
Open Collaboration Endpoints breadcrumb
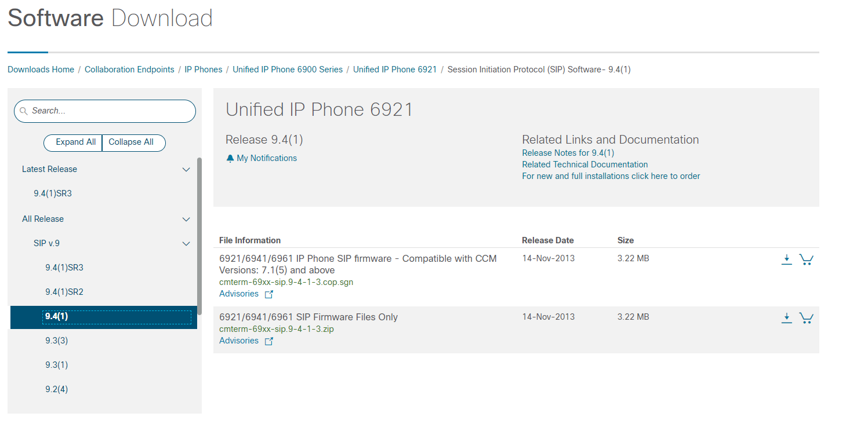129,70
